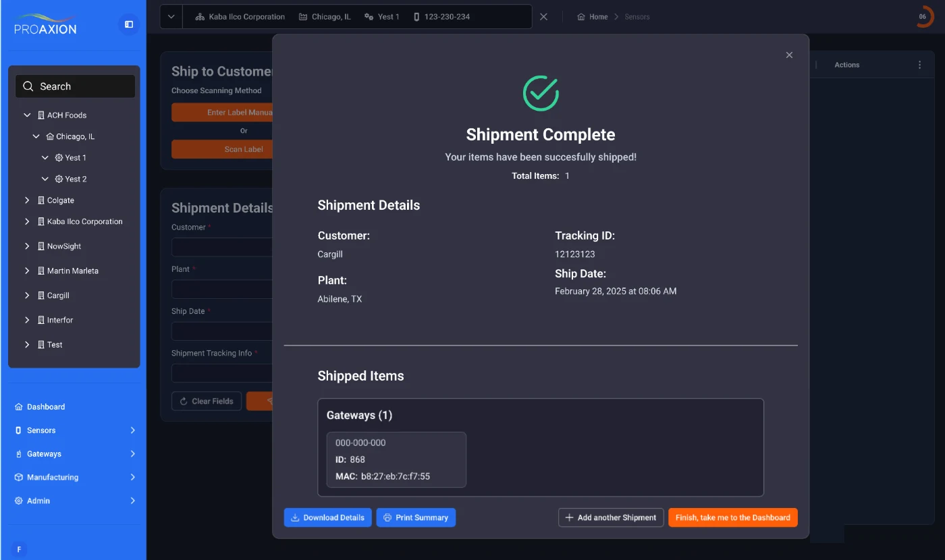Image resolution: width=945 pixels, height=560 pixels.
Task: Click the Dashboard house icon in sidebar
Action: point(19,407)
